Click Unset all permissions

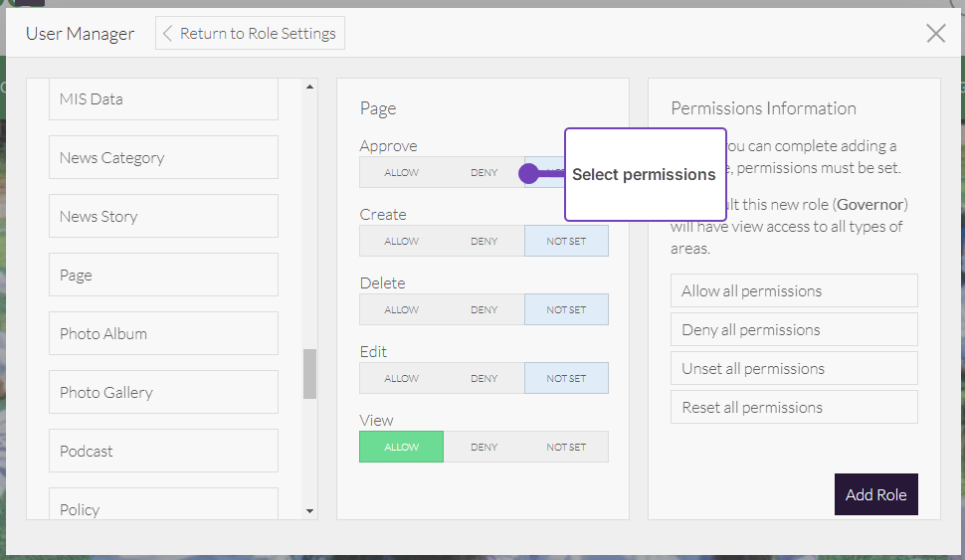tap(794, 369)
